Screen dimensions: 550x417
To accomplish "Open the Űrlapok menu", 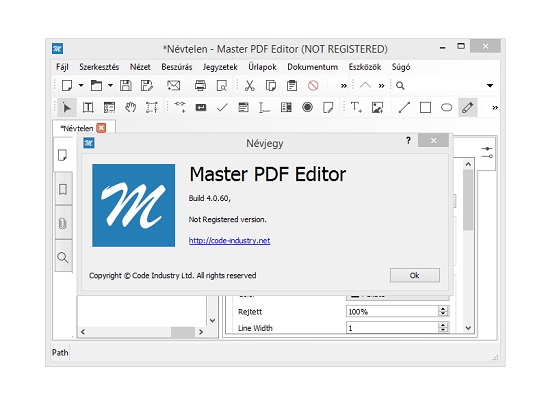I will coord(262,67).
